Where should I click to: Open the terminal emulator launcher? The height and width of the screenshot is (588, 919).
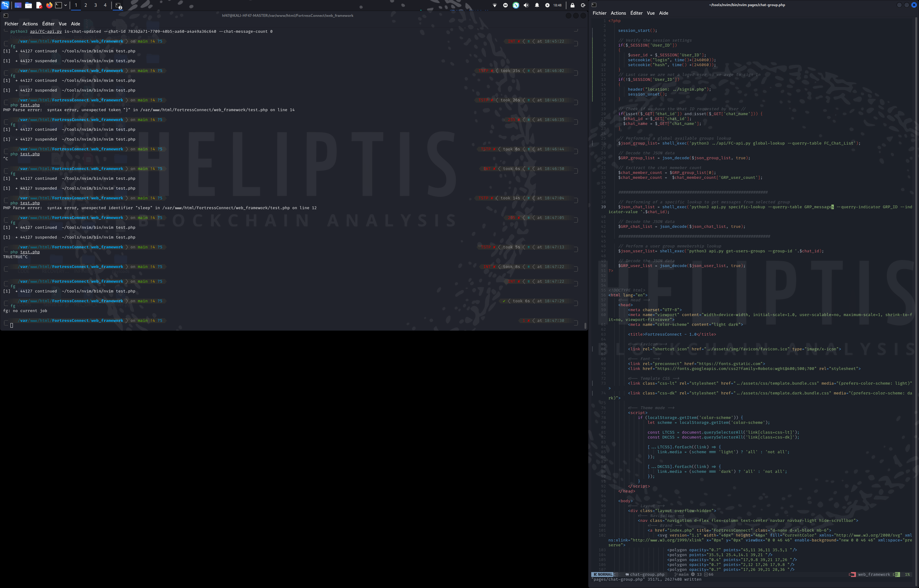click(x=59, y=5)
